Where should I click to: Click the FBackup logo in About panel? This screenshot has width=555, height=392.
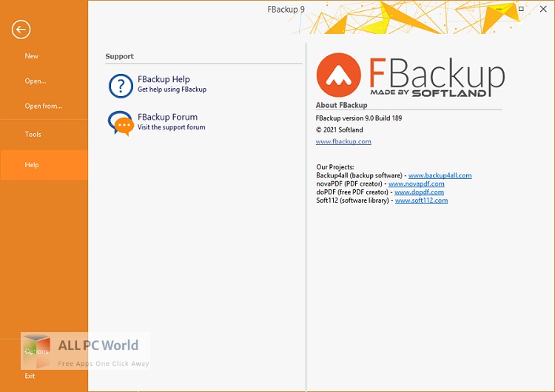point(411,75)
